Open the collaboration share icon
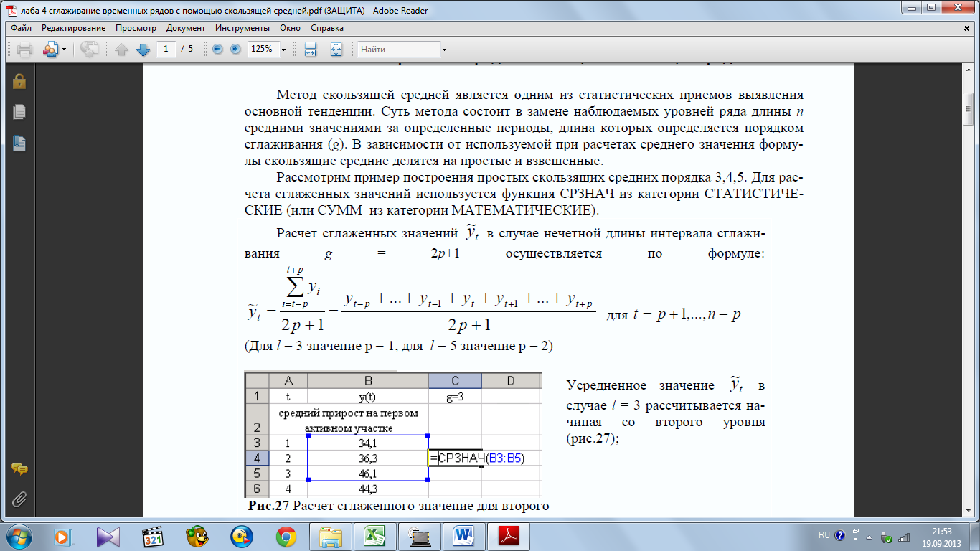 click(51, 50)
